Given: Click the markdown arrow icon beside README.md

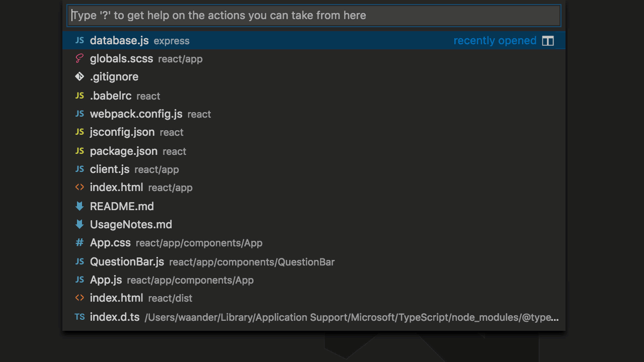Looking at the screenshot, I should click(x=79, y=206).
